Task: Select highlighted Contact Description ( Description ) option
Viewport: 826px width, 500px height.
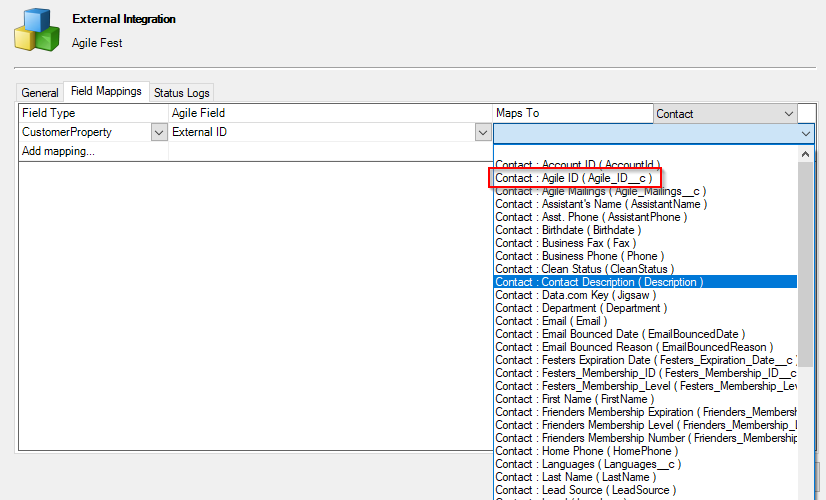Action: click(645, 282)
